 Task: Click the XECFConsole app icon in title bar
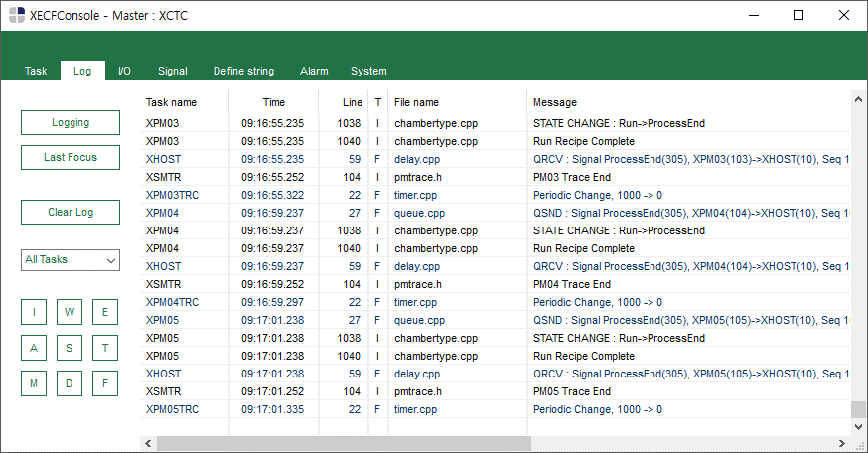pyautogui.click(x=16, y=16)
